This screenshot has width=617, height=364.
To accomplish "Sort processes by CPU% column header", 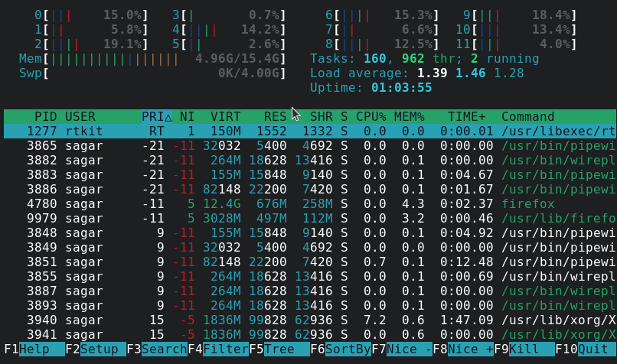I will 371,117.
